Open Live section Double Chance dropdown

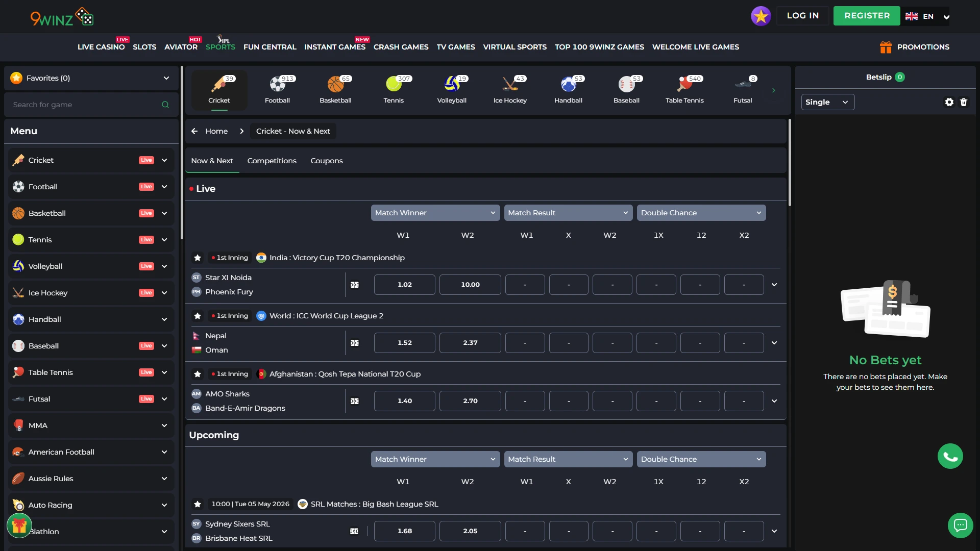coord(701,213)
